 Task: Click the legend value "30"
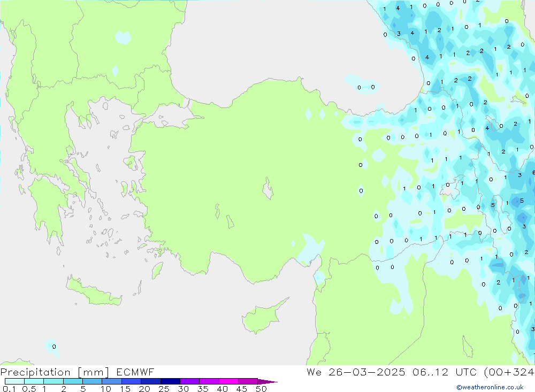coord(184,389)
